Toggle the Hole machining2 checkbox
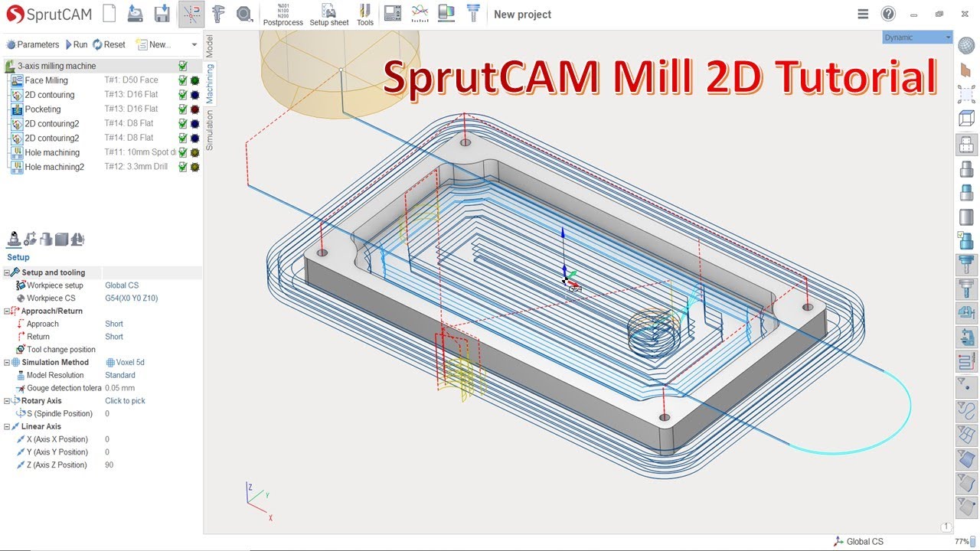 tap(183, 167)
